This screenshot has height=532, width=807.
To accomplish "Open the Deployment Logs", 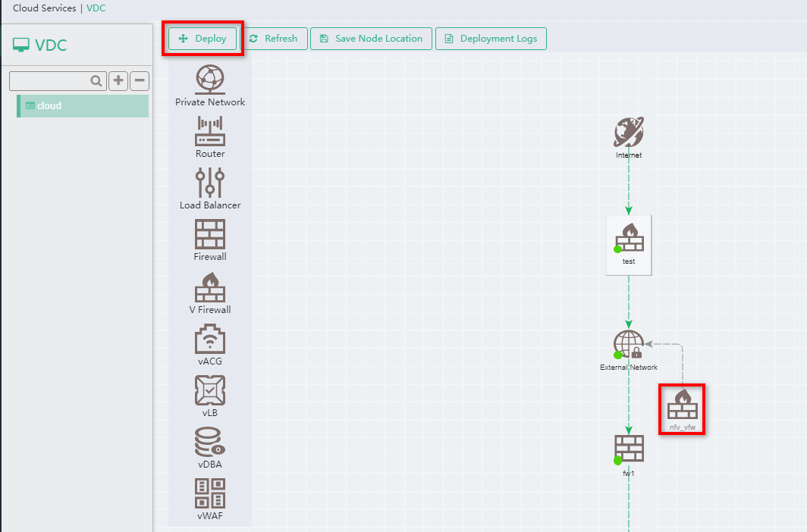I will [491, 38].
